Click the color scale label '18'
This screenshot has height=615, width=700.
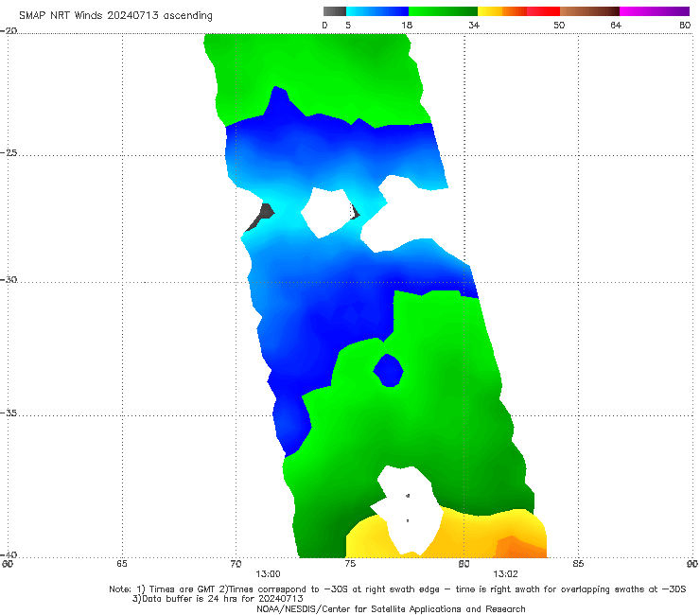pos(407,25)
